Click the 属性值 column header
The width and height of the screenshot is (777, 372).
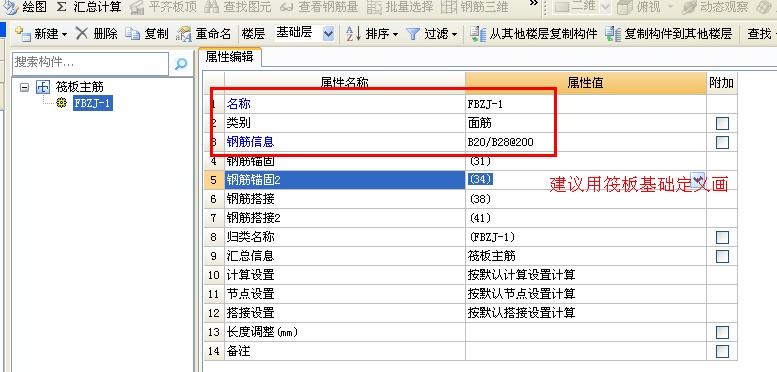[586, 82]
